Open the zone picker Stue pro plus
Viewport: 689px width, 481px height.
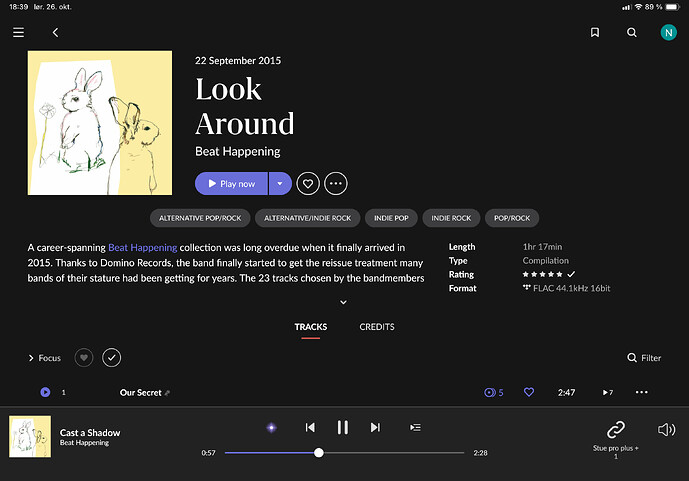616,439
